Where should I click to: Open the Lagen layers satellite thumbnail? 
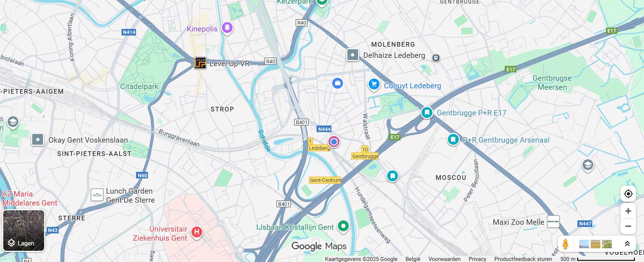(24, 231)
